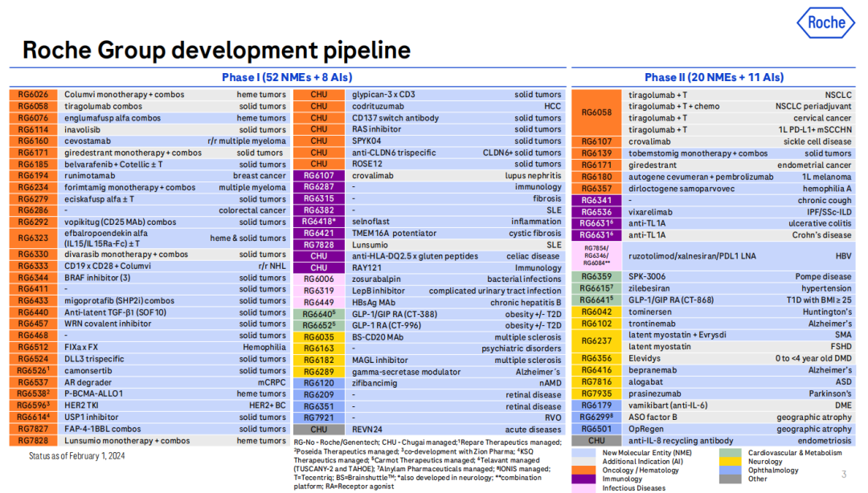Select the Phase II (20 NMEs + 11 AIs) header

[714, 77]
